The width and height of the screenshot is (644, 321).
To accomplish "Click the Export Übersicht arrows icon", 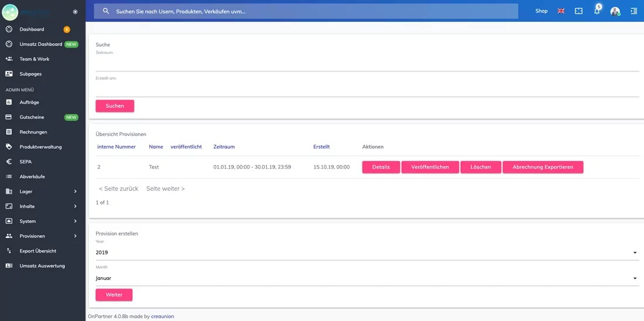I will [9, 251].
